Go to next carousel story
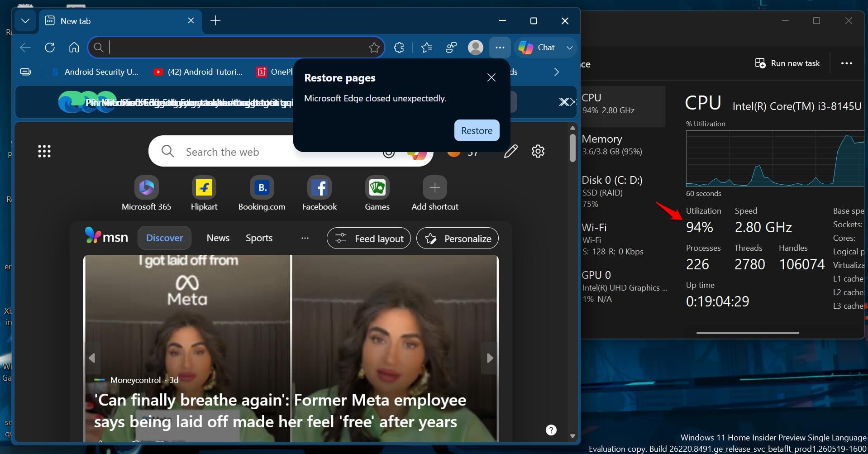This screenshot has width=868, height=454. [490, 358]
